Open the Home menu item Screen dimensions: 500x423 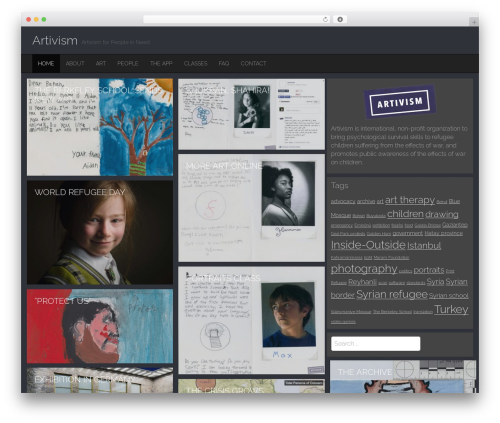point(46,63)
